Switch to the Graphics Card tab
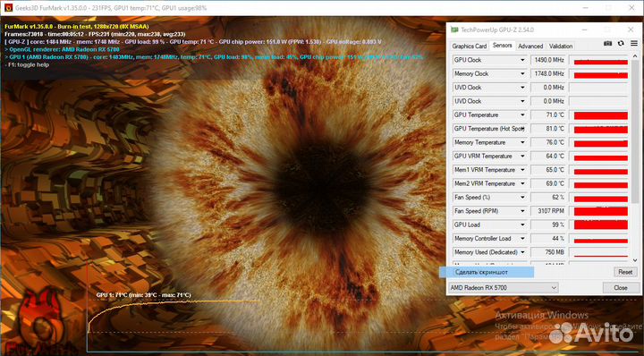This screenshot has width=644, height=356. [x=469, y=46]
